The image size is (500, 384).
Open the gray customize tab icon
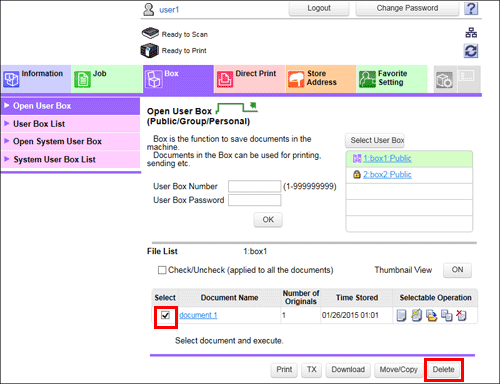[x=444, y=80]
